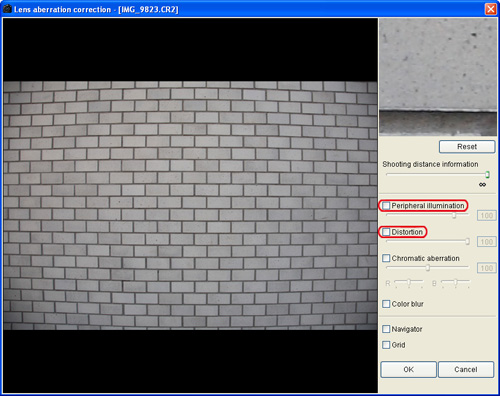
Task: Turn on the Grid overlay checkbox
Action: click(386, 345)
